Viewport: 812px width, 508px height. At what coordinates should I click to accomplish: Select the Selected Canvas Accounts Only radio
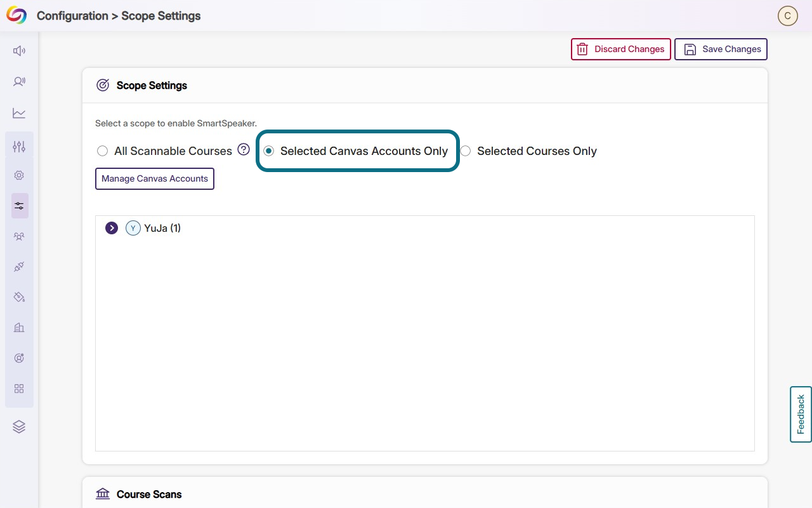pos(268,151)
